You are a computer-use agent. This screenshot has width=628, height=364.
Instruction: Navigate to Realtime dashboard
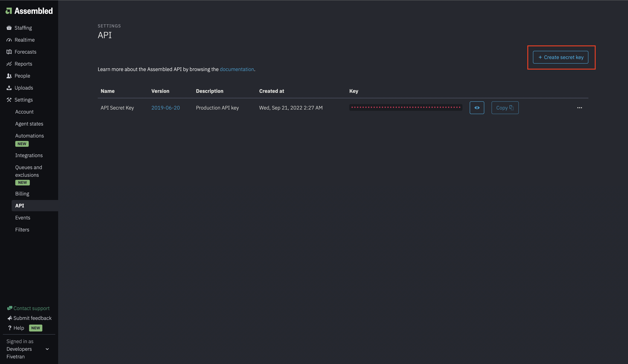pos(24,39)
